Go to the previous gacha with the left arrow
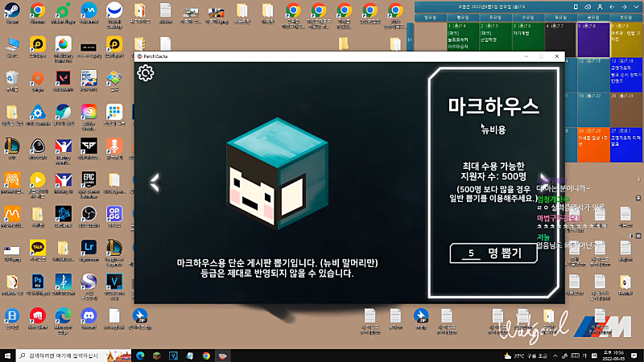Image resolution: width=644 pixels, height=362 pixels. [x=155, y=183]
